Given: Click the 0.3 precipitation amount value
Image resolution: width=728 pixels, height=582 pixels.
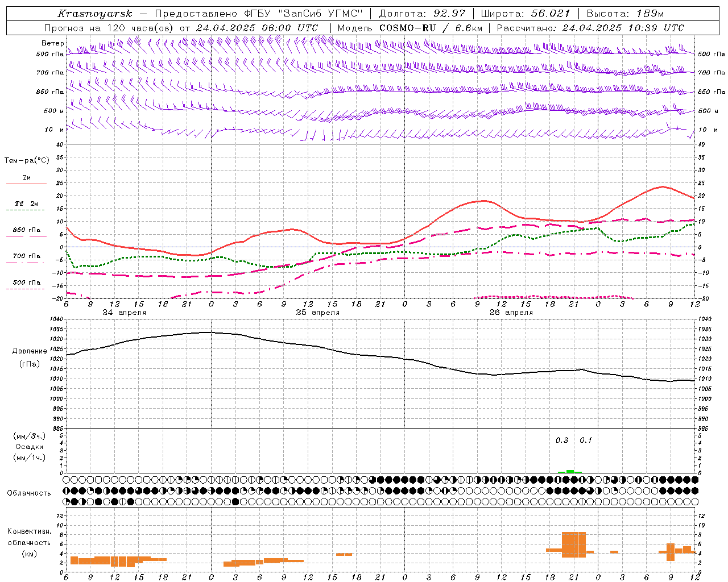Looking at the screenshot, I should 562,440.
